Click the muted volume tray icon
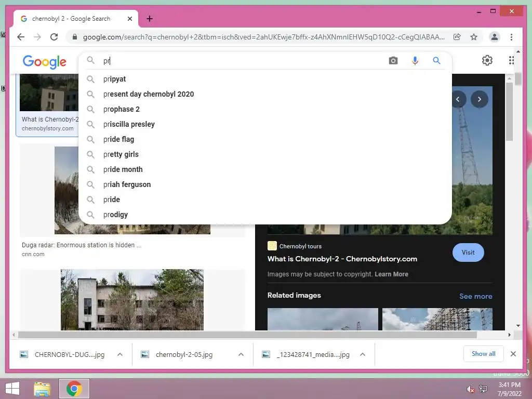The height and width of the screenshot is (399, 532). (x=470, y=389)
